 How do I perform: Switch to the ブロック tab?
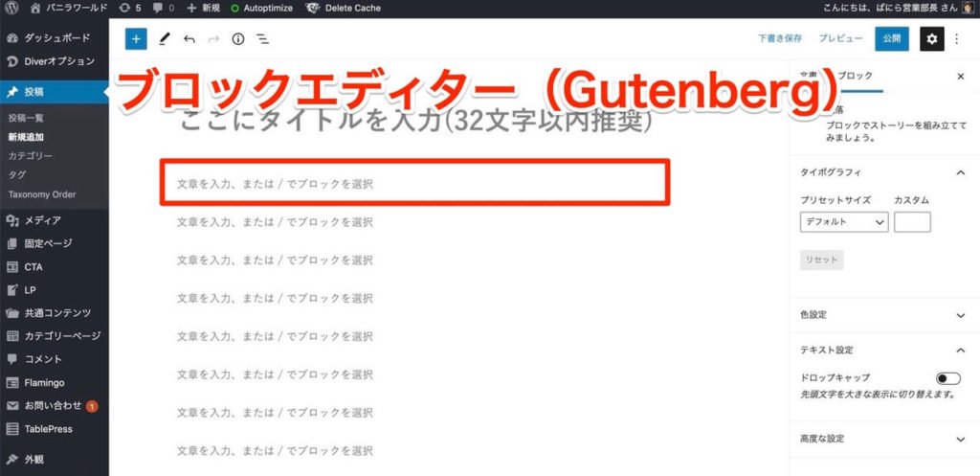tap(855, 76)
